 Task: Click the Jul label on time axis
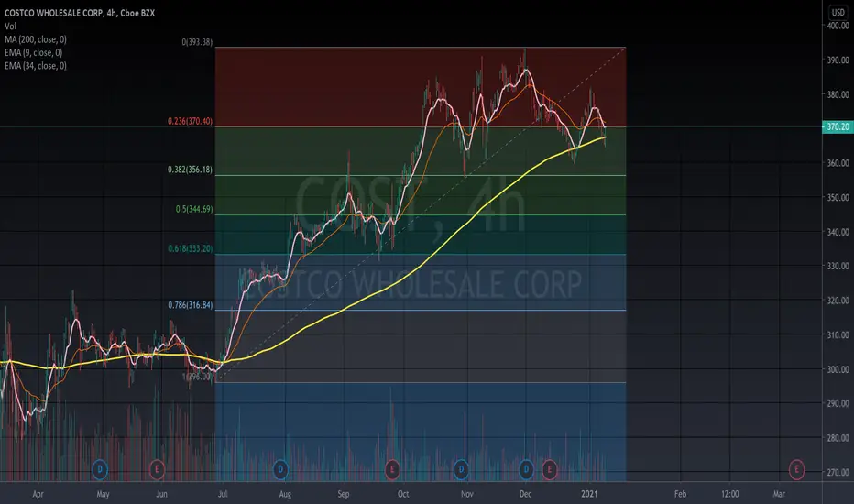[223, 494]
